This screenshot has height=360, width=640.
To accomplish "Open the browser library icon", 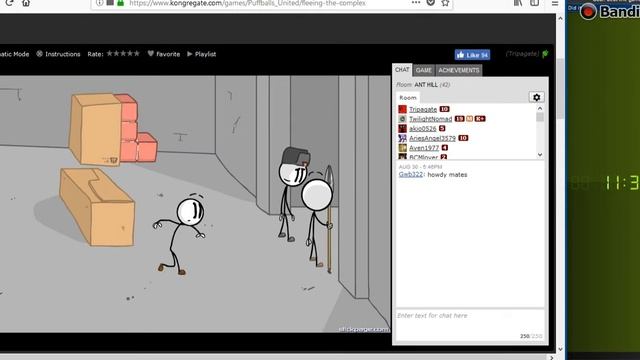I will (518, 3).
